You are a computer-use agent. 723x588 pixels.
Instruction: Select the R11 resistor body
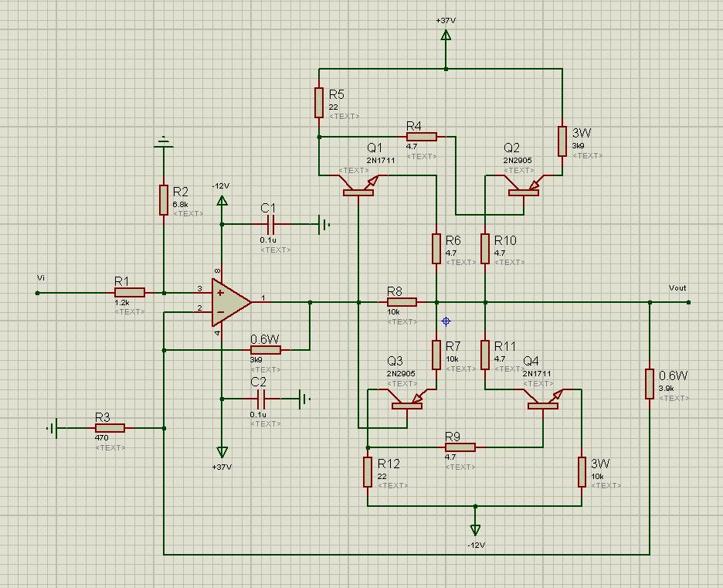point(484,355)
